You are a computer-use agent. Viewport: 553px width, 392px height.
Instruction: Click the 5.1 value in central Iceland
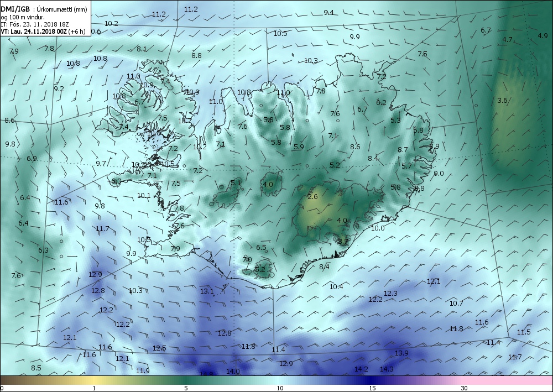coord(236,182)
